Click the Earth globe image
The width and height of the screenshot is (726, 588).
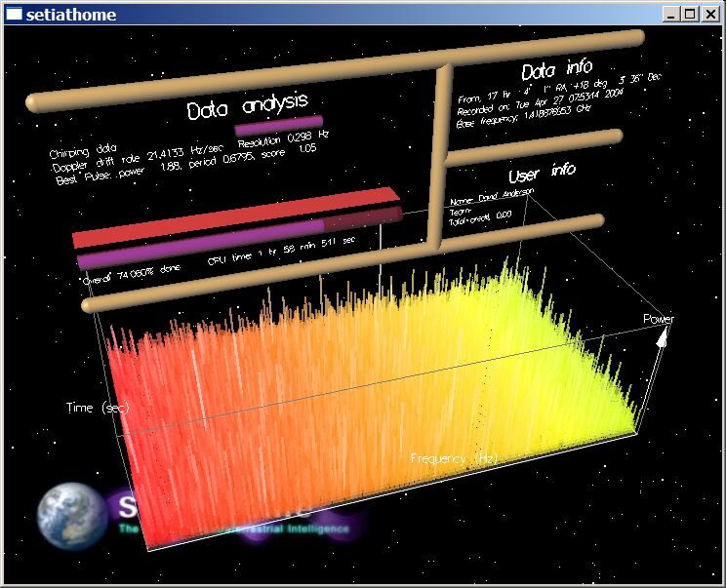[x=72, y=516]
